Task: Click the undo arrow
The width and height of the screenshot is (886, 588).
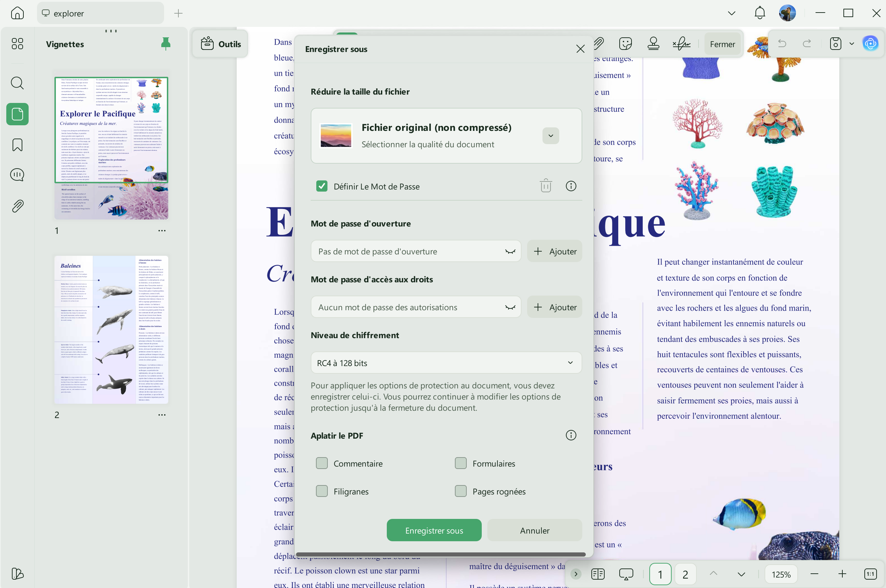Action: 782,44
